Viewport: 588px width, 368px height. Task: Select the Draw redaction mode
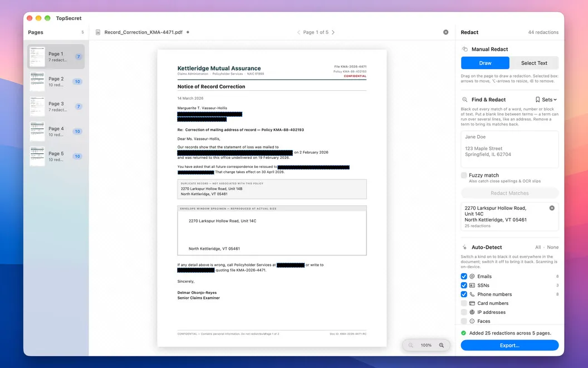click(x=485, y=63)
